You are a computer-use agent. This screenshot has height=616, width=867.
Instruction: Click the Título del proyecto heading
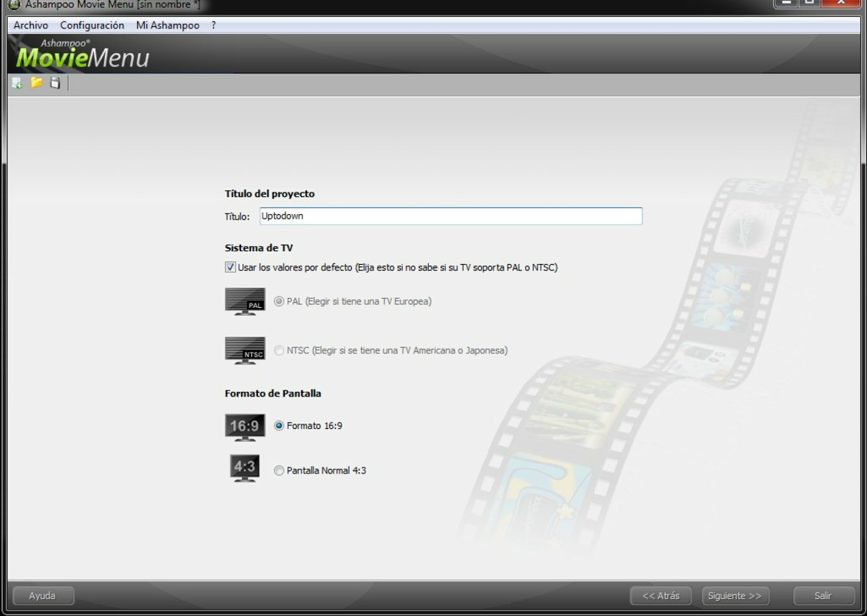pos(269,194)
